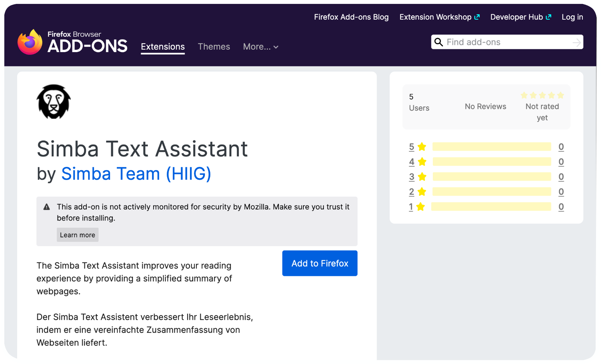Click the 2-star rating bar
The image size is (601, 364).
click(492, 192)
